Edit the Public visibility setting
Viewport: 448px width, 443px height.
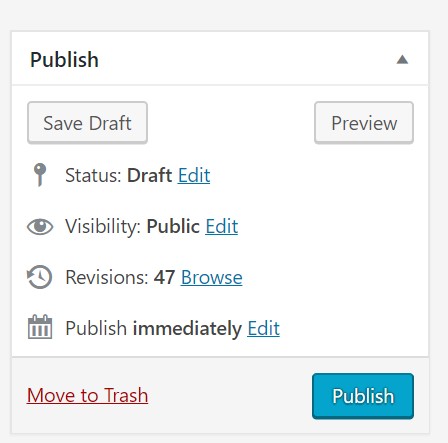point(222,226)
